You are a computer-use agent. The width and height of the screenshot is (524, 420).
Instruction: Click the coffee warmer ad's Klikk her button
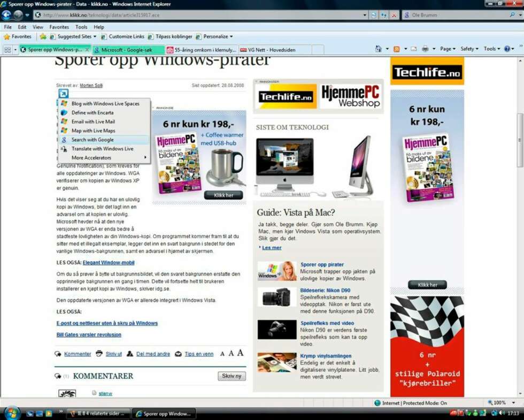click(224, 195)
